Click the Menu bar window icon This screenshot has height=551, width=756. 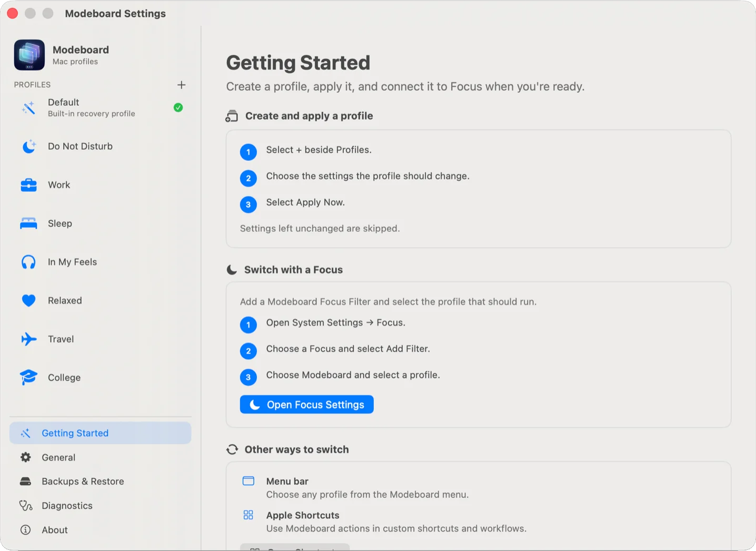point(248,481)
